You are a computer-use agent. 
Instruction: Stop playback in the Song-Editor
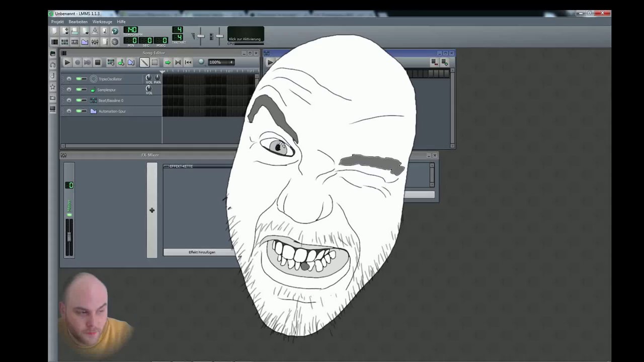pos(98,62)
